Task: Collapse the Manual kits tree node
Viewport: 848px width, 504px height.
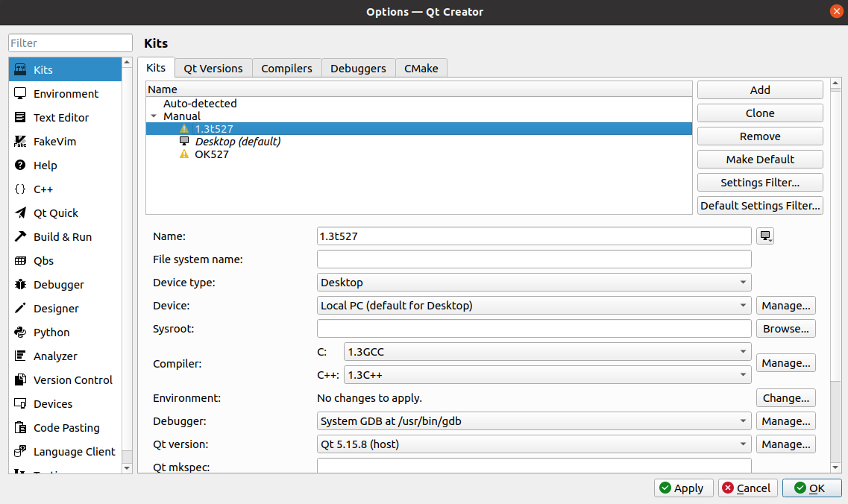Action: (x=154, y=116)
